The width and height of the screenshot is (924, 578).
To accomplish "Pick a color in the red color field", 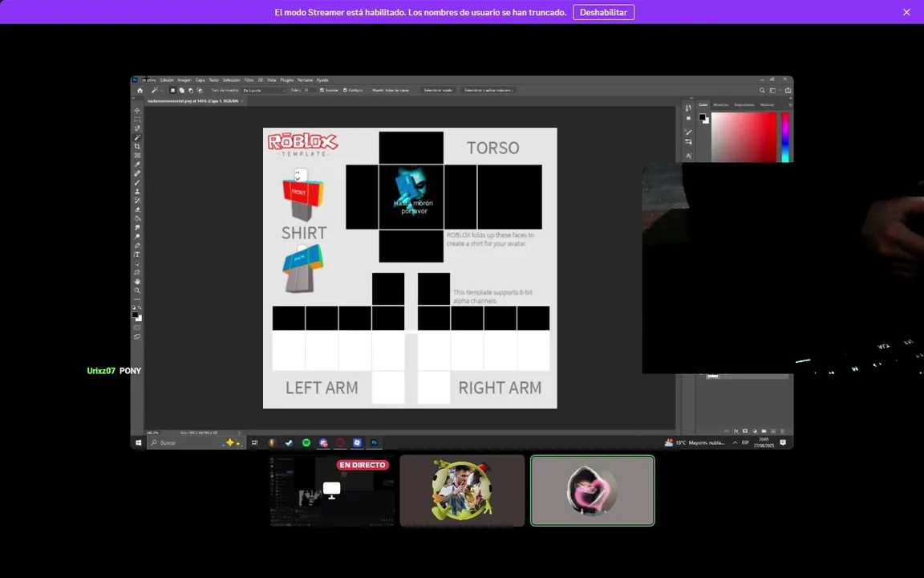I will click(744, 136).
